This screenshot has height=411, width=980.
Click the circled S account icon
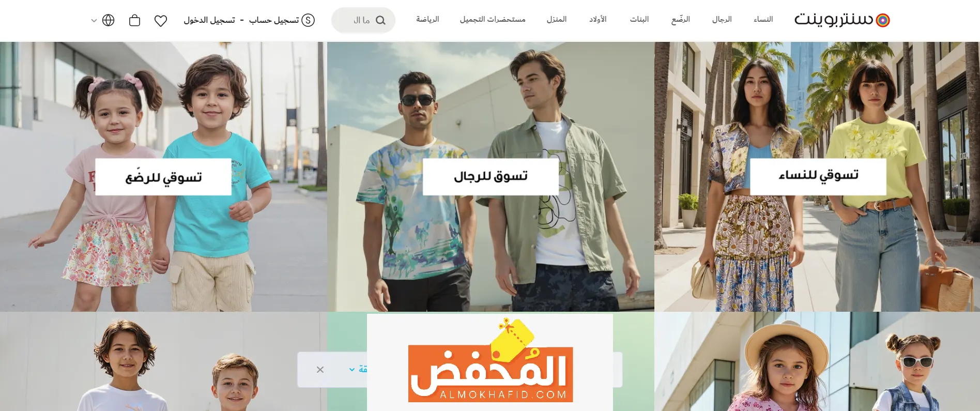308,20
